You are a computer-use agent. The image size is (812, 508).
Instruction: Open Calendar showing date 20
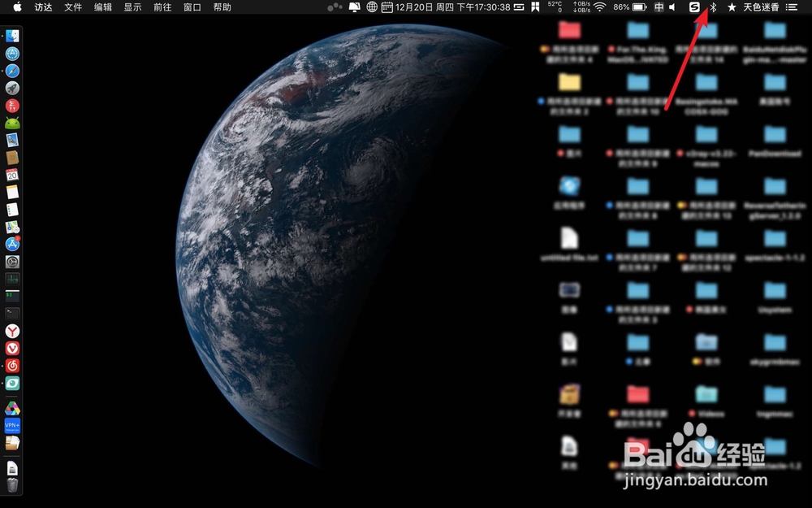click(x=12, y=175)
